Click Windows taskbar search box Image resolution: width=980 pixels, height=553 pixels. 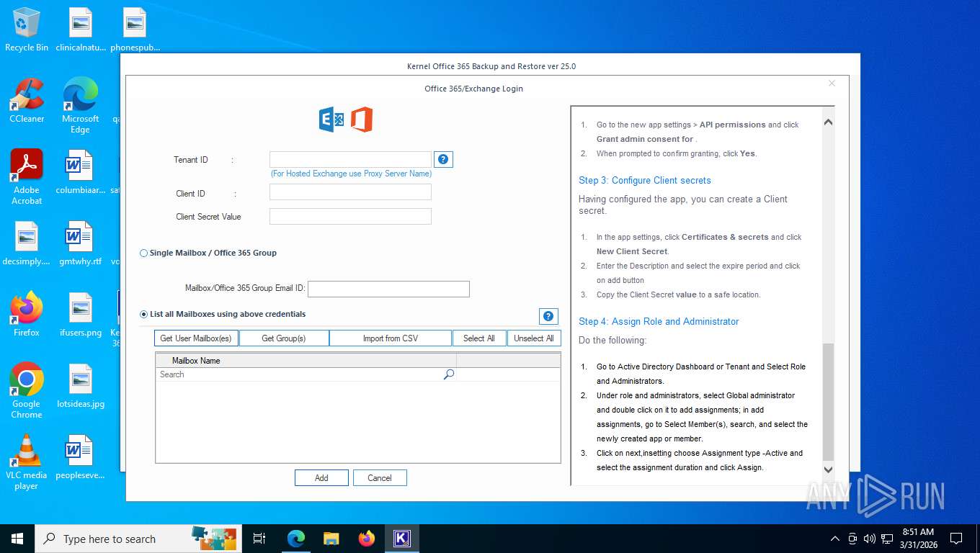tap(137, 539)
